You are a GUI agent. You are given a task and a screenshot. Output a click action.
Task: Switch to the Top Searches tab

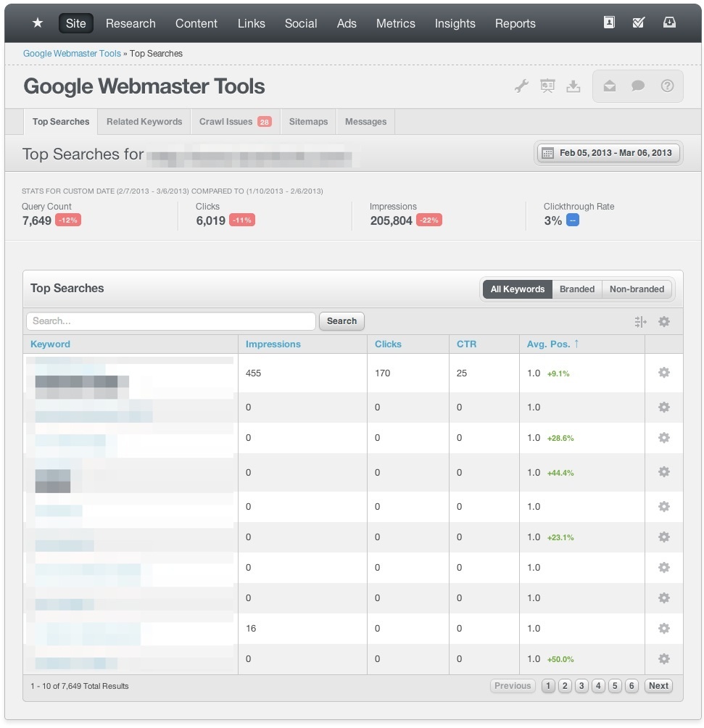[x=61, y=122]
